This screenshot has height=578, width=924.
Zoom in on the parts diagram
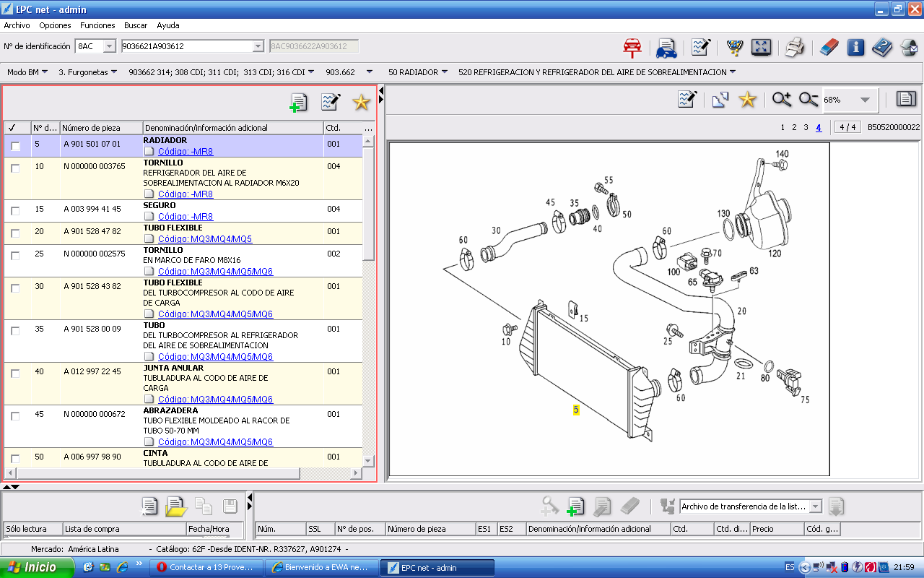(x=781, y=100)
